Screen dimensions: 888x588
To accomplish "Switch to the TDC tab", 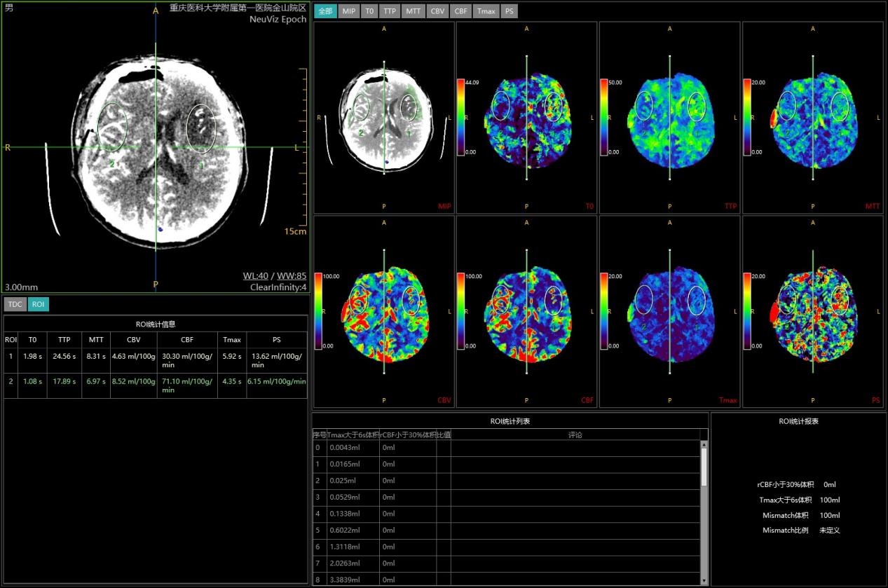I will coord(15,304).
